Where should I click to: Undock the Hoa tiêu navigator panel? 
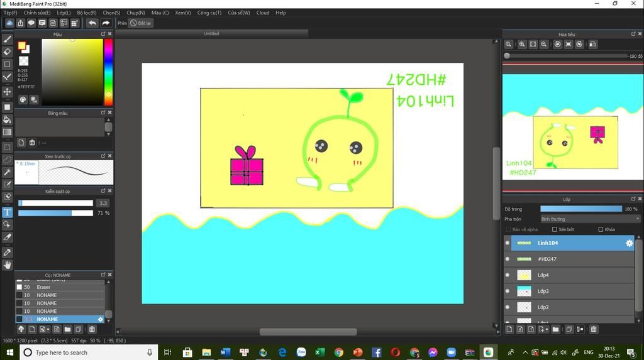click(633, 34)
